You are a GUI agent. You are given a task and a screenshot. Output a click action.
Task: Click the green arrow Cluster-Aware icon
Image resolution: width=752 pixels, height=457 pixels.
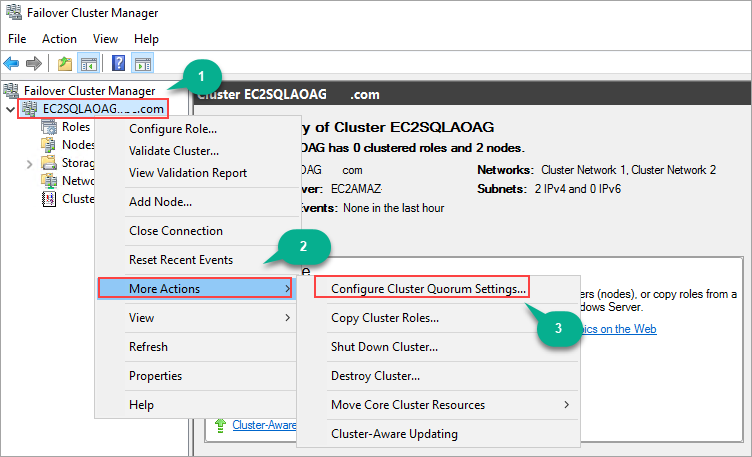(x=220, y=425)
